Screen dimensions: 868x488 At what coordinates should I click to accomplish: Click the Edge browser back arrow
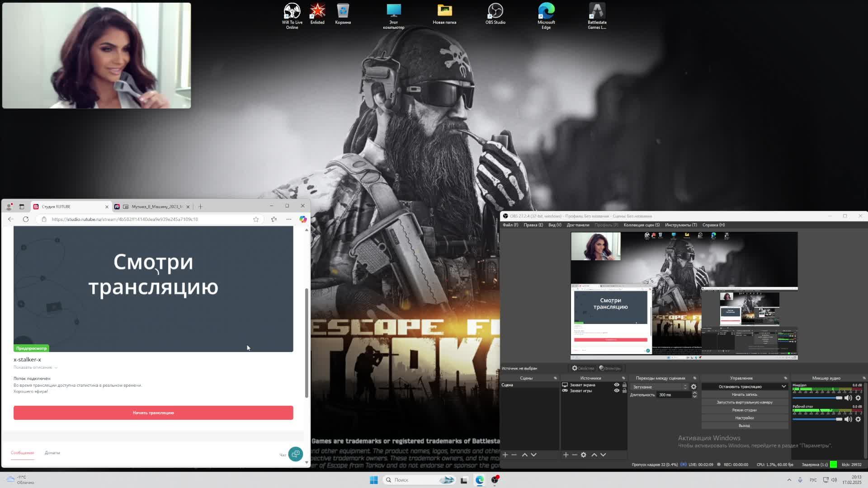(x=11, y=219)
